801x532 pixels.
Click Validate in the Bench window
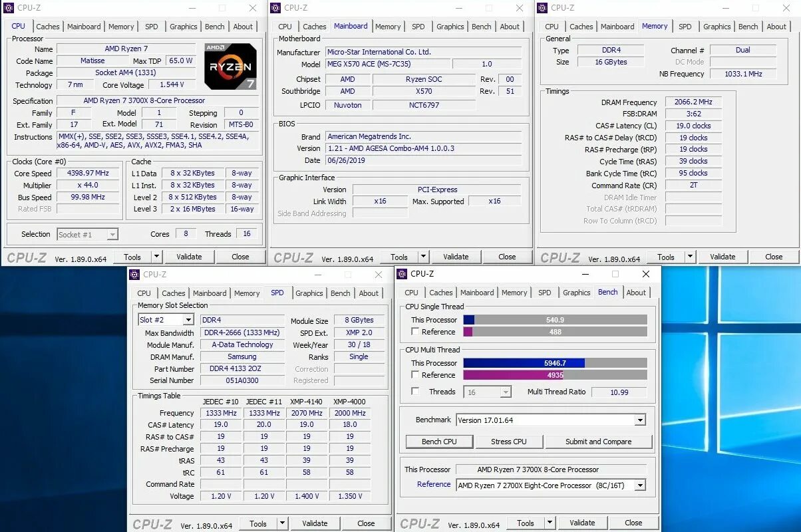coord(582,523)
